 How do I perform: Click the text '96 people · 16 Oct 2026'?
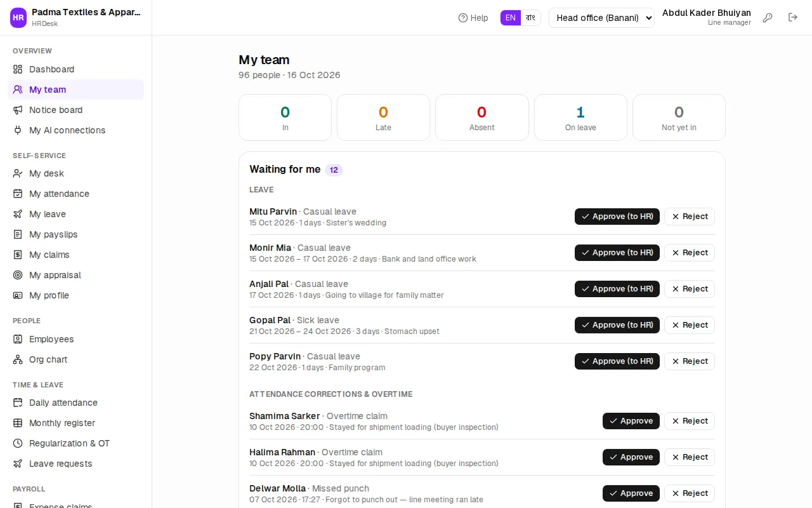(x=289, y=75)
